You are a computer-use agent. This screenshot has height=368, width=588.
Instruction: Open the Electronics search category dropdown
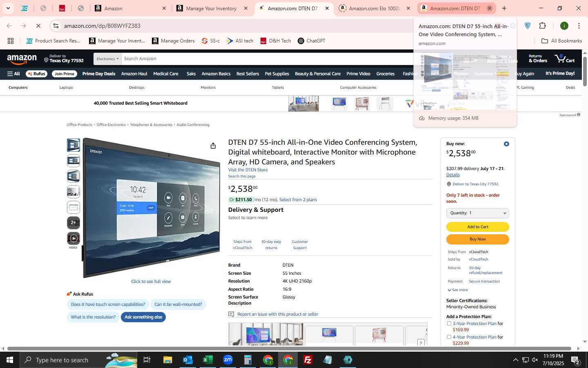pos(107,59)
